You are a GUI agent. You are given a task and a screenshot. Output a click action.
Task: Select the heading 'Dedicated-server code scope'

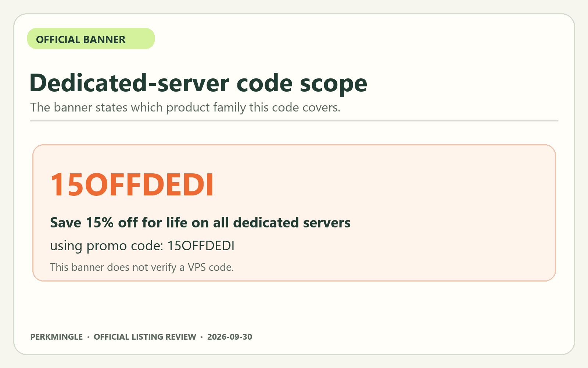[198, 83]
